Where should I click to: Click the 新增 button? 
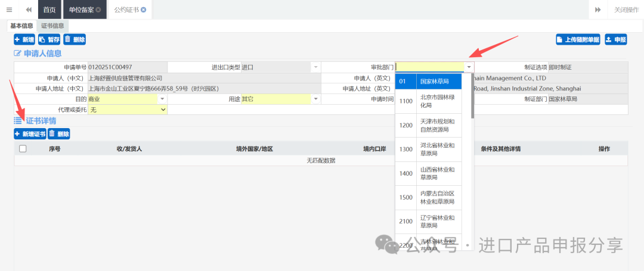click(24, 40)
